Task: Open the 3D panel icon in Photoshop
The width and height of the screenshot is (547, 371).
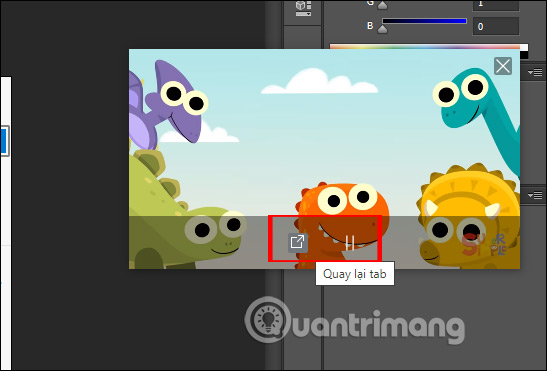Action: (303, 9)
